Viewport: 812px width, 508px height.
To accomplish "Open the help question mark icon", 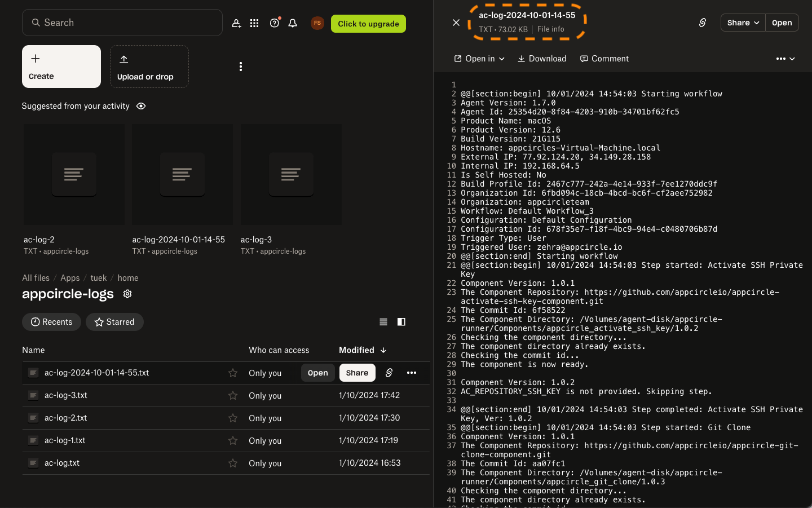I will point(275,23).
